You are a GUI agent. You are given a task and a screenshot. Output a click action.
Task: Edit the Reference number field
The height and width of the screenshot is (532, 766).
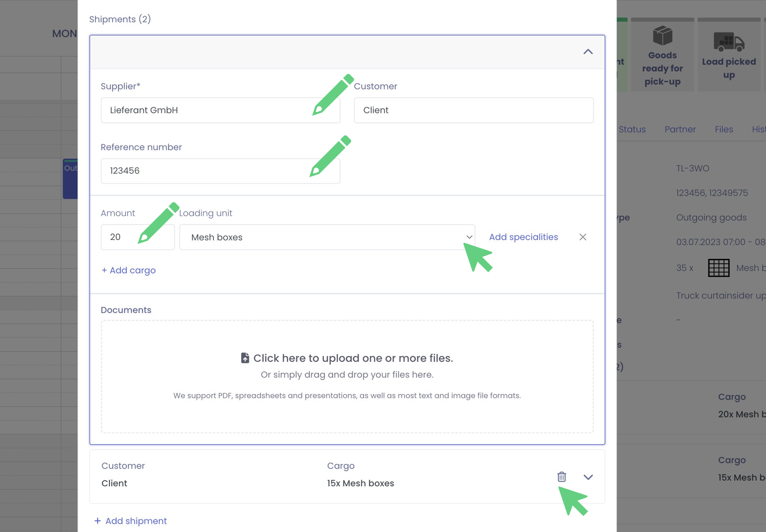tap(206, 171)
